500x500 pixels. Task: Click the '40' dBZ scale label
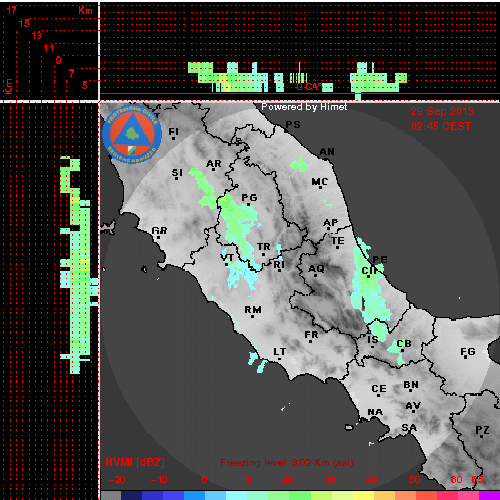pyautogui.click(x=371, y=480)
